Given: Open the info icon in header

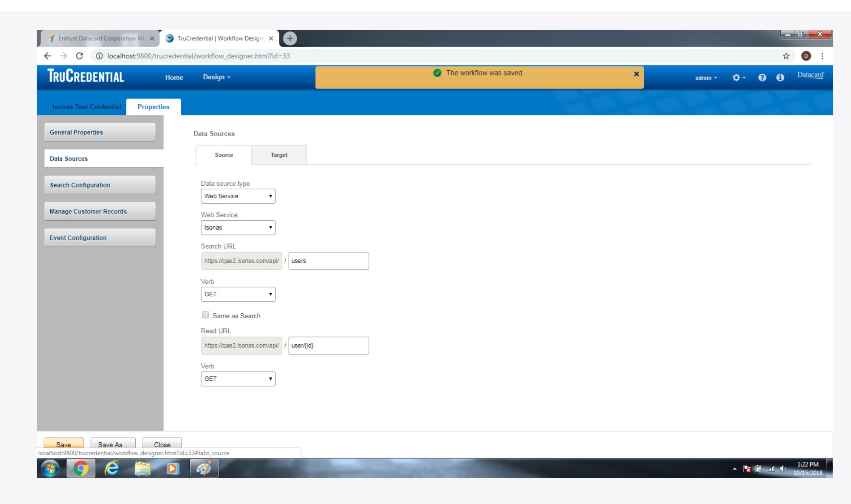Looking at the screenshot, I should (780, 77).
